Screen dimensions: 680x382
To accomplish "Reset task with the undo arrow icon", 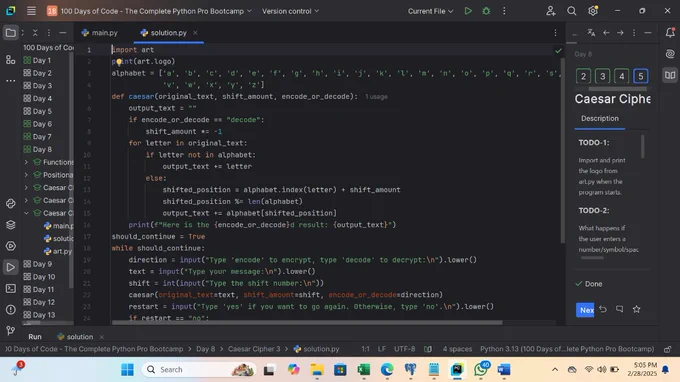I will pos(603,309).
